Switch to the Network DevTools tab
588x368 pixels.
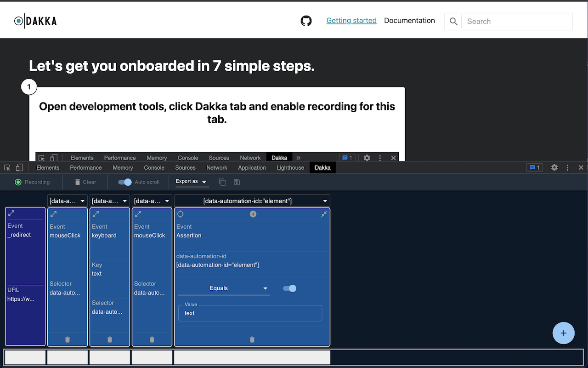point(217,167)
